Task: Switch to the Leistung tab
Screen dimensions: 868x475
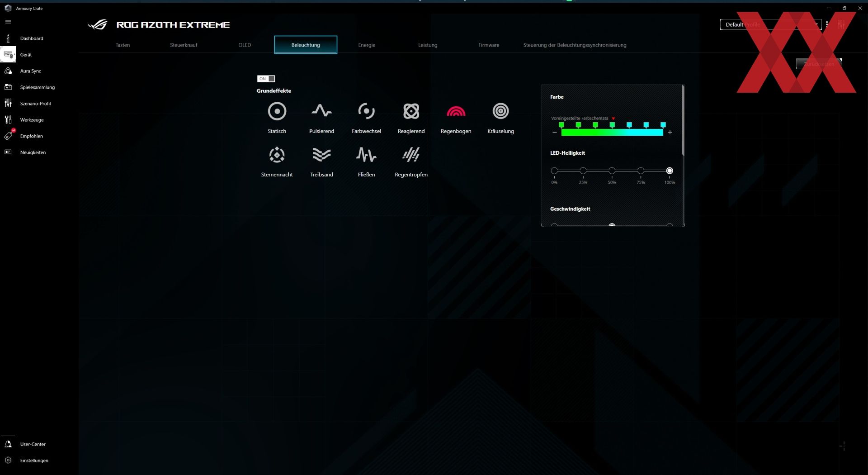Action: [x=428, y=45]
